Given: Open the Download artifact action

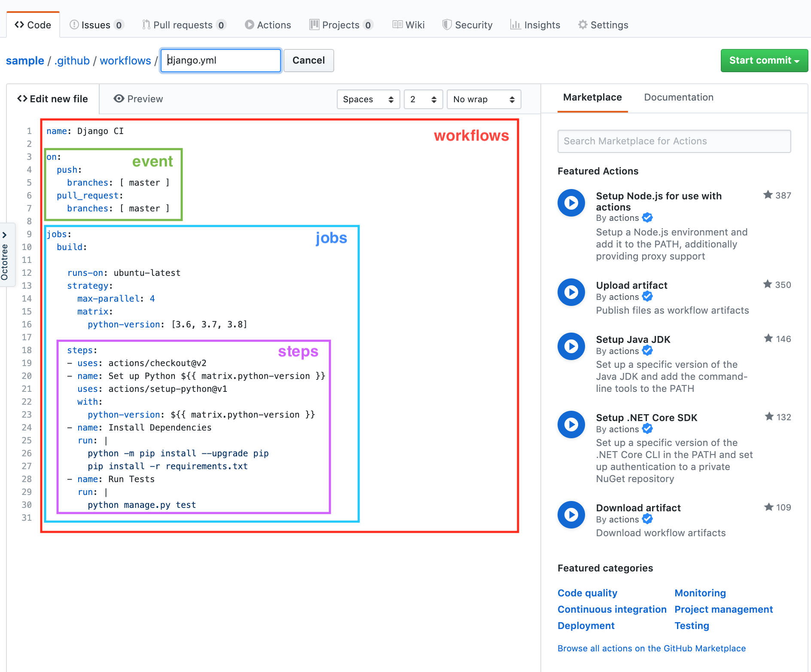Looking at the screenshot, I should pyautogui.click(x=638, y=508).
